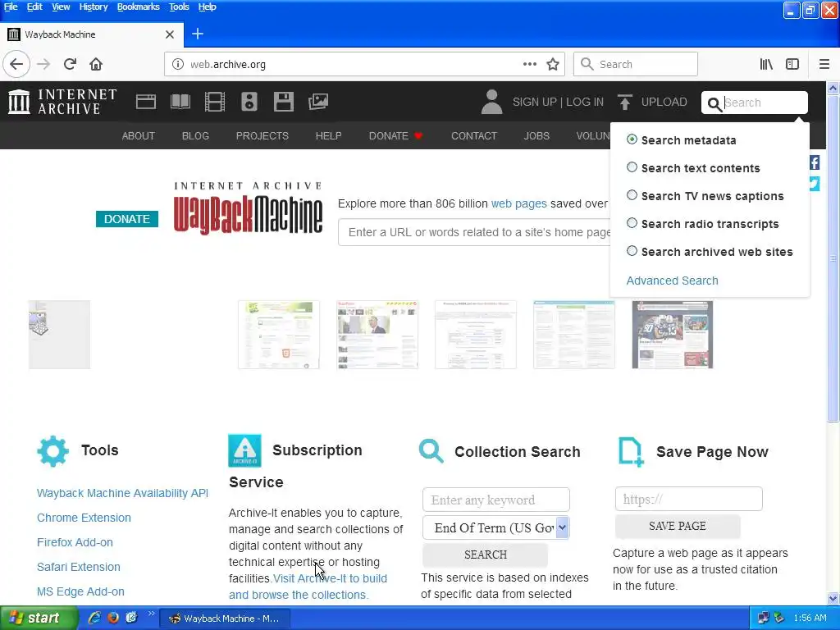Open the Firefox hamburger menu
This screenshot has width=840, height=630.
pyautogui.click(x=824, y=64)
